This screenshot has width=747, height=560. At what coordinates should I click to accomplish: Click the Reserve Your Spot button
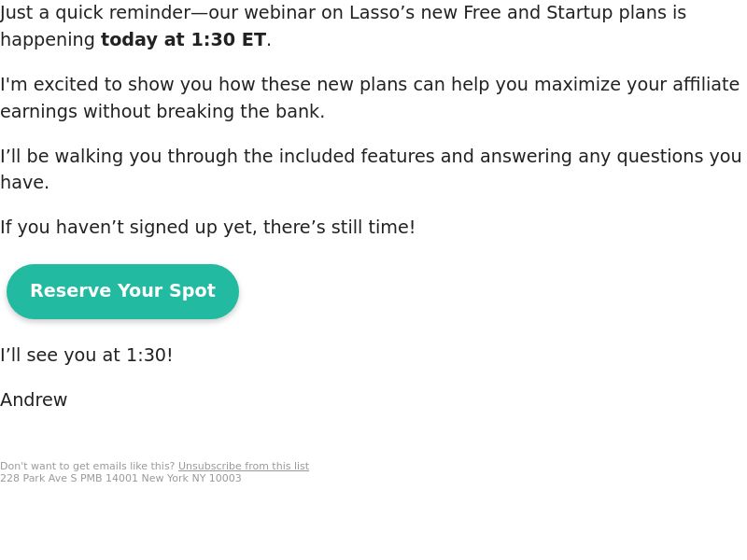(122, 291)
